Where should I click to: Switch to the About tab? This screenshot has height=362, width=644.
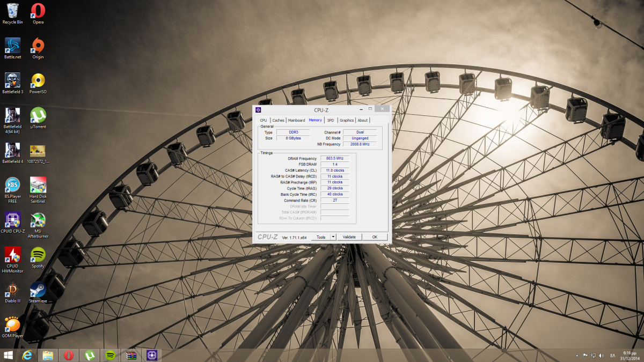363,120
